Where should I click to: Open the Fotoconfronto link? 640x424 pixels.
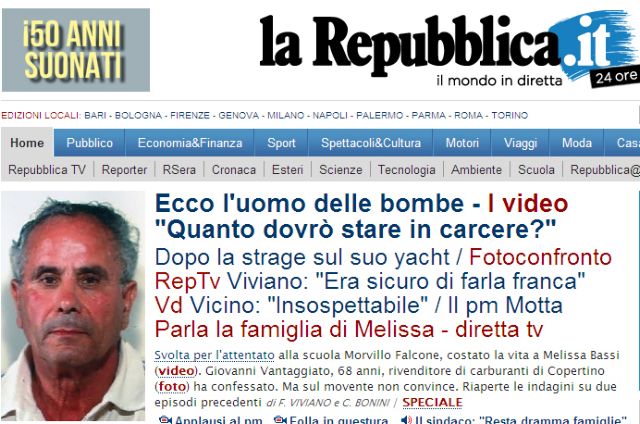pos(540,258)
